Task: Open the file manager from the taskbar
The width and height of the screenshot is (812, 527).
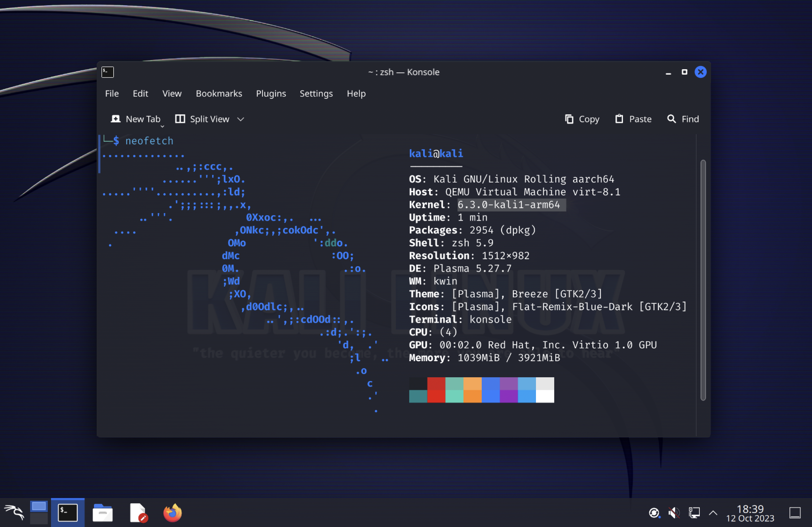Action: pyautogui.click(x=103, y=513)
